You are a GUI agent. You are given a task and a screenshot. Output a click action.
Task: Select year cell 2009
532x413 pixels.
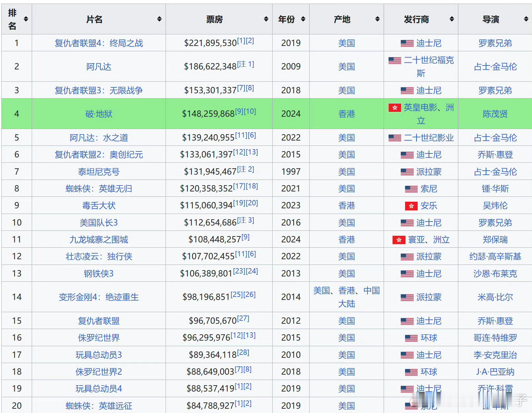(291, 66)
